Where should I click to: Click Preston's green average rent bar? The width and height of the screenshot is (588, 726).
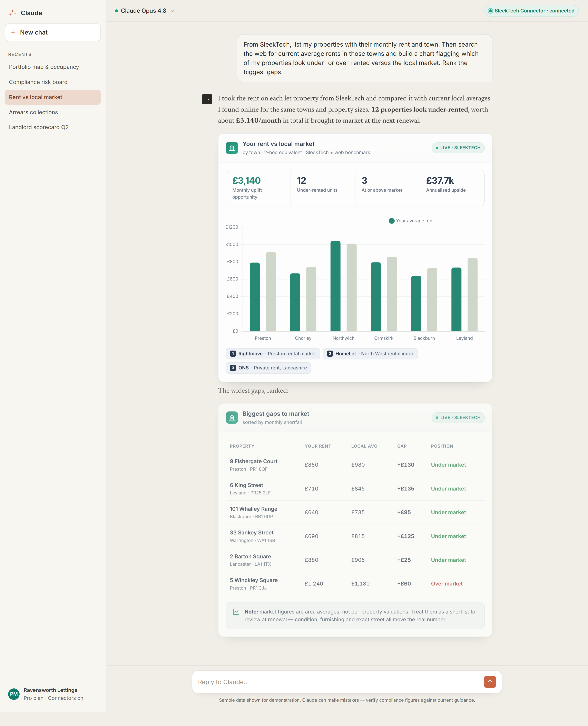255,297
